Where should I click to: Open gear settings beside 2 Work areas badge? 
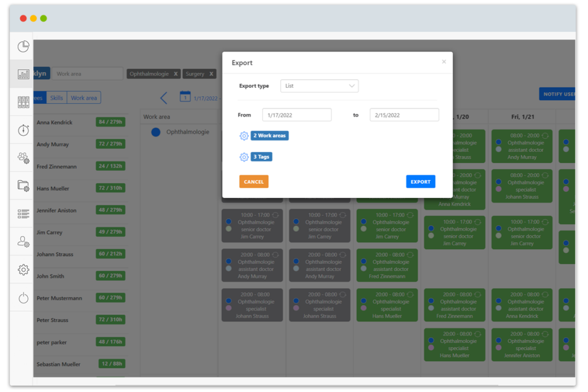244,135
